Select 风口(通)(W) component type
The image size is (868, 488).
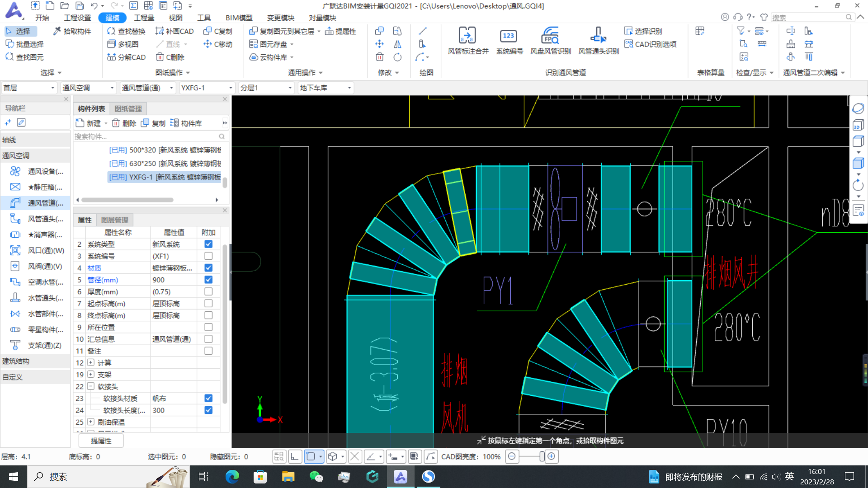36,250
